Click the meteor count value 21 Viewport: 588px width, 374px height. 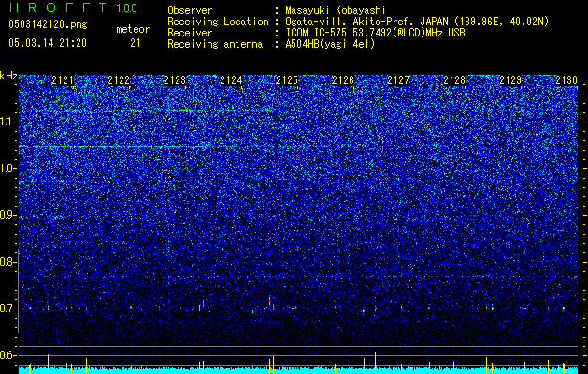point(136,43)
